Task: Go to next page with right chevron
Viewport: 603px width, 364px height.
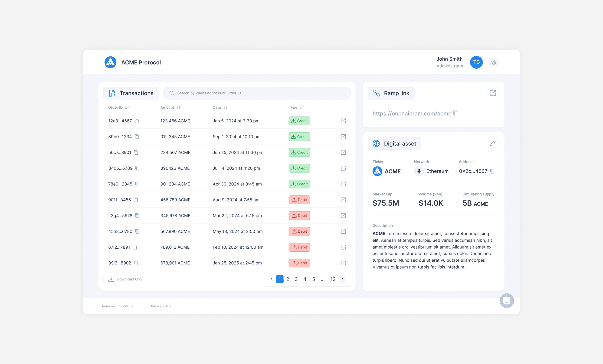Action: tap(342, 279)
